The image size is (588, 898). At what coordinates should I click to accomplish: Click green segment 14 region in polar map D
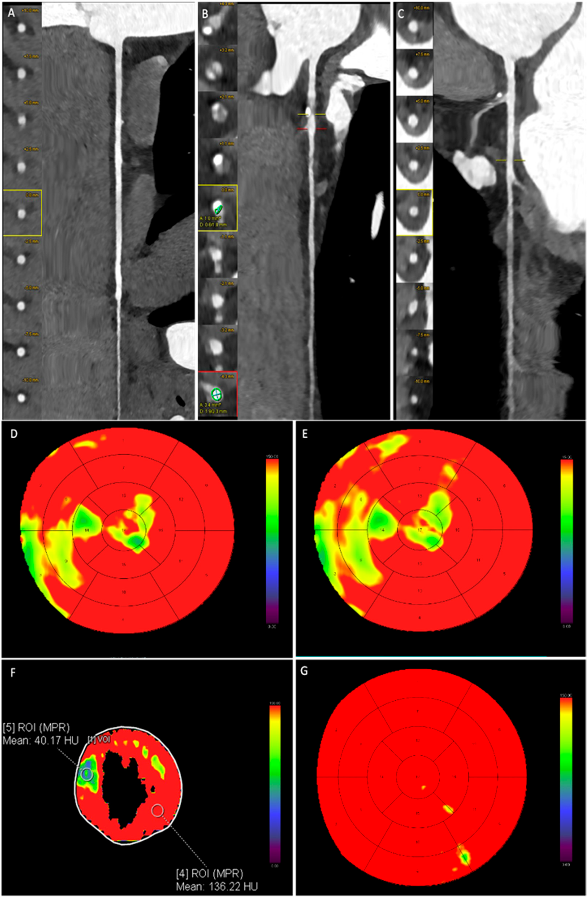[x=85, y=523]
